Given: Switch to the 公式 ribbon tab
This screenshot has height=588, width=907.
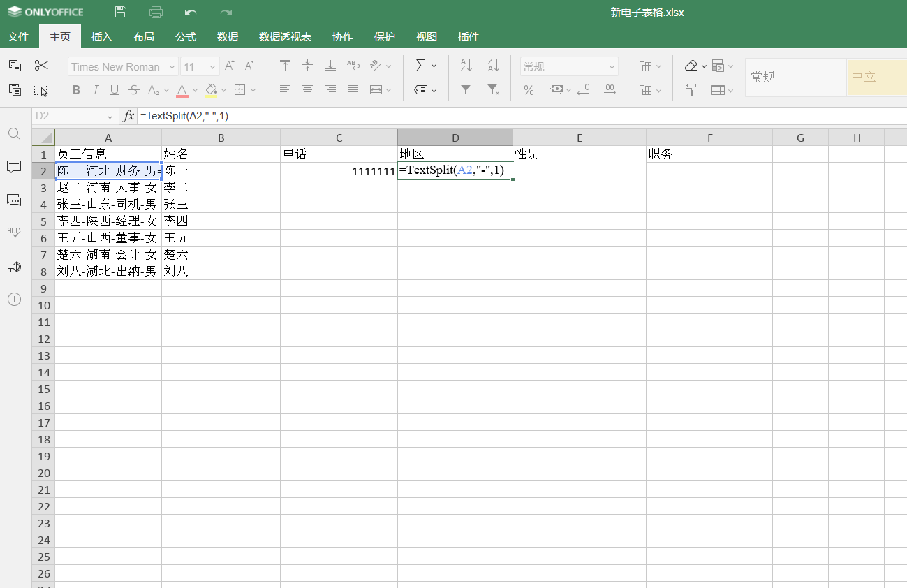Looking at the screenshot, I should [185, 36].
